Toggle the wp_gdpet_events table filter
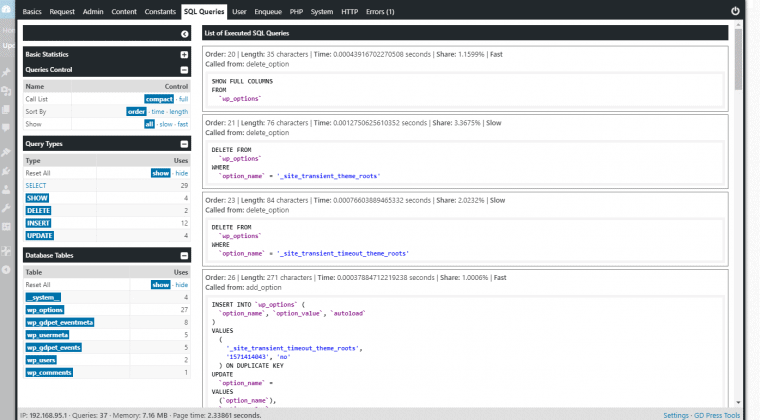The width and height of the screenshot is (760, 420). 53,348
